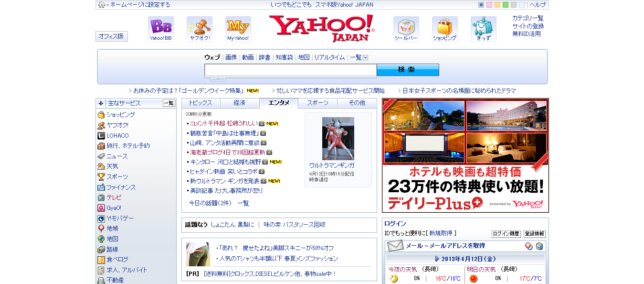The image size is (644, 284).
Task: Click the 地域 pin icon in sidebar
Action: [x=101, y=229]
